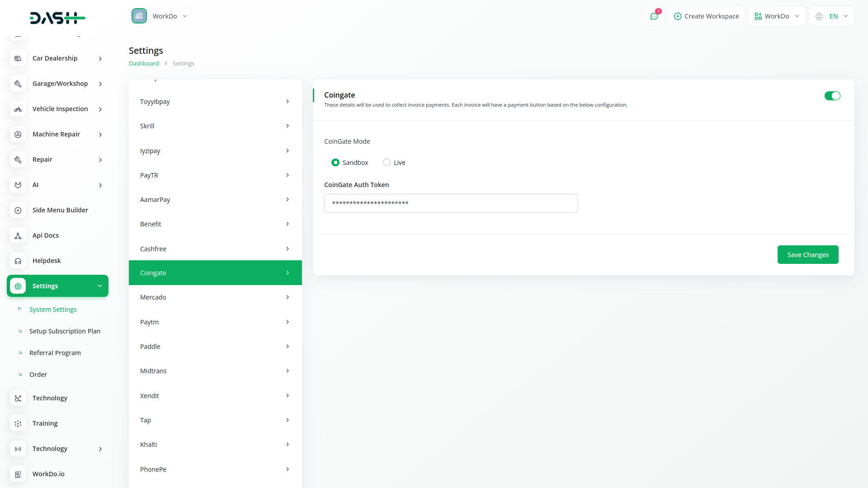The height and width of the screenshot is (488, 868).
Task: Open the Referral Program link
Action: click(55, 353)
